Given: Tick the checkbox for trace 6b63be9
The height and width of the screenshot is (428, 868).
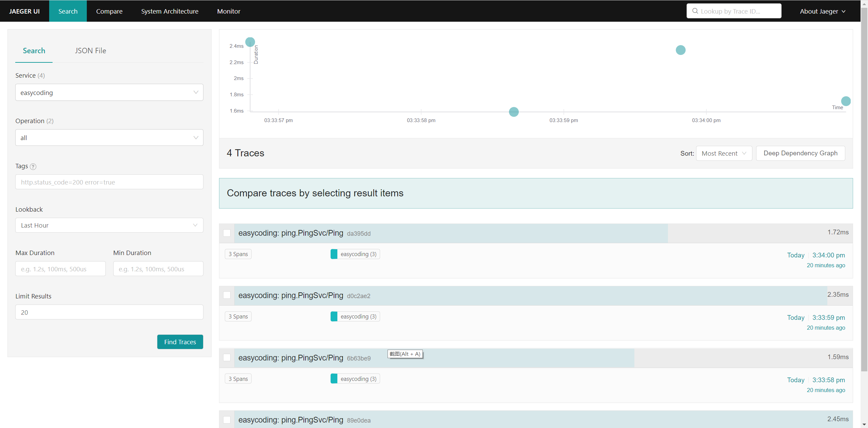Looking at the screenshot, I should tap(227, 358).
